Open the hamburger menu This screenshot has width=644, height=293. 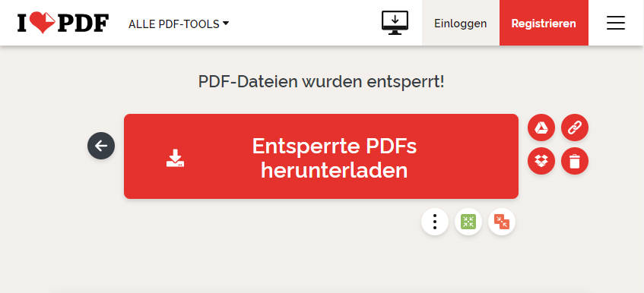pos(616,23)
